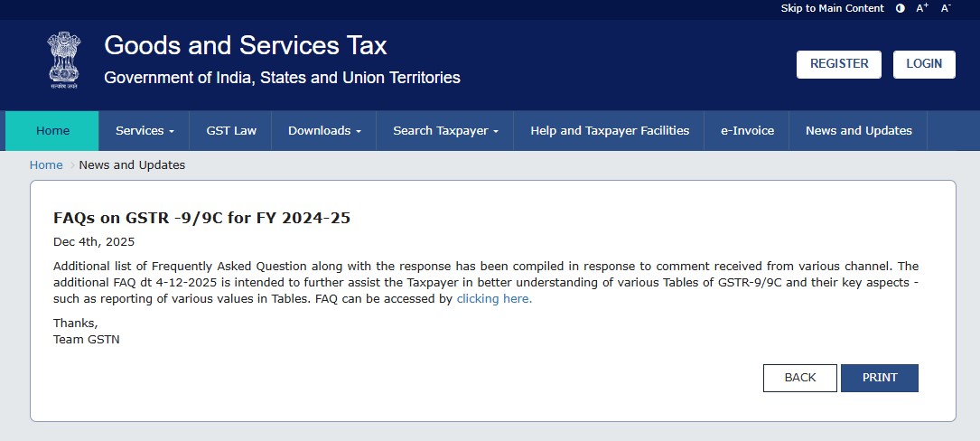Decrease font size with A- icon

(x=946, y=8)
